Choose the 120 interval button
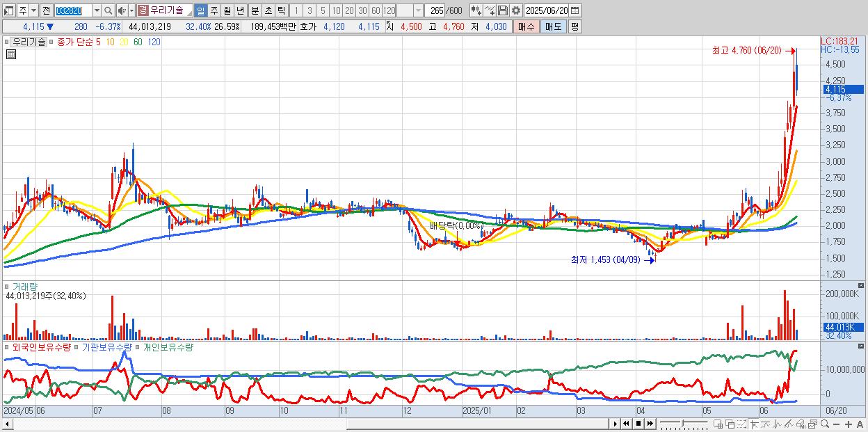This screenshot has width=868, height=432. [389, 10]
